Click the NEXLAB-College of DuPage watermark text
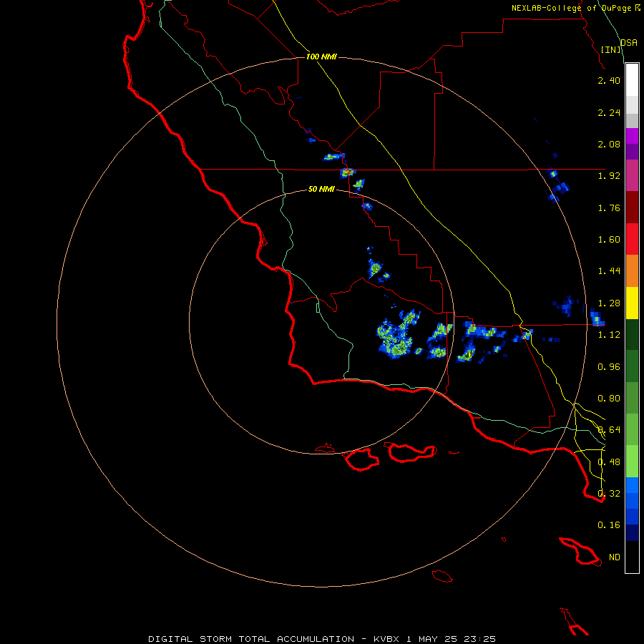Image resolution: width=644 pixels, height=644 pixels. click(x=576, y=8)
